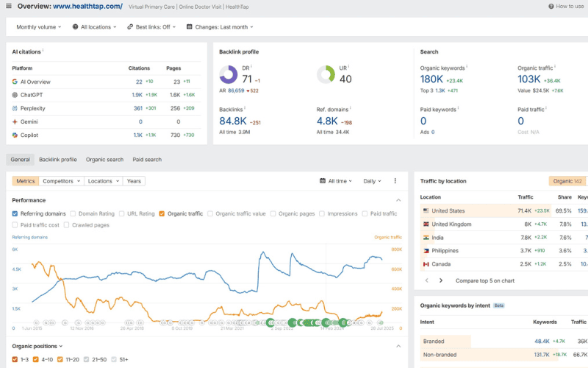
Task: Click the Perplexity platform icon
Action: tap(15, 108)
